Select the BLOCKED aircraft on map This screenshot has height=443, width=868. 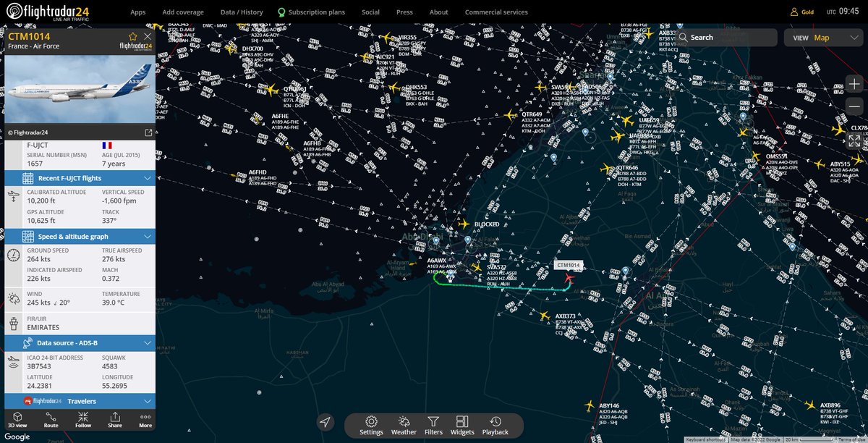point(464,224)
